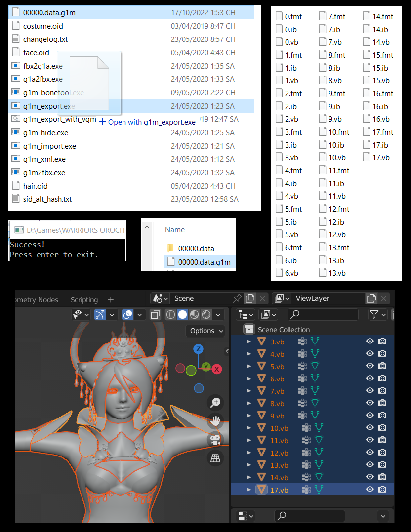Screen dimensions: 411x532
Task: Open shading options dropdown arrow
Action: tap(218, 315)
